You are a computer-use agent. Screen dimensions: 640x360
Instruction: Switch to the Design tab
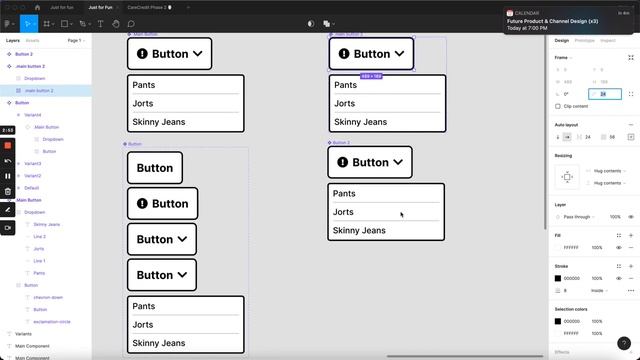coord(562,40)
